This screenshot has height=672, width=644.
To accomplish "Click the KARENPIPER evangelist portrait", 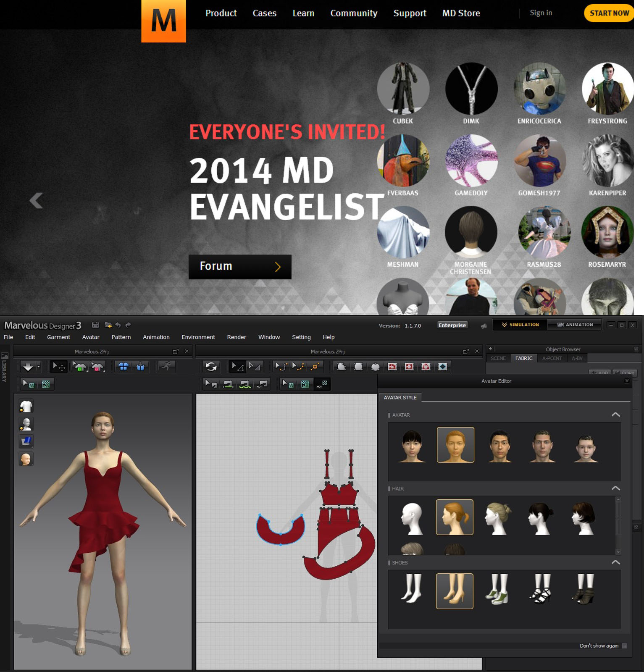I will pos(607,160).
